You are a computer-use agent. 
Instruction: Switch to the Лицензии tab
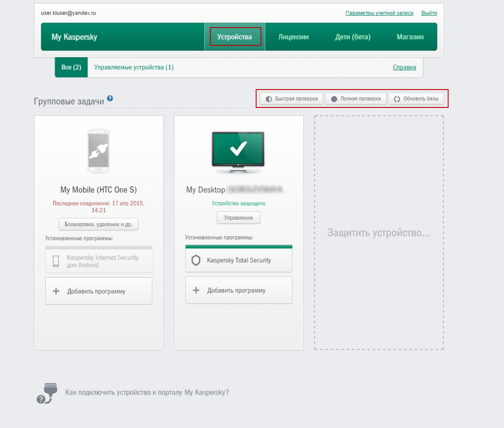point(293,37)
